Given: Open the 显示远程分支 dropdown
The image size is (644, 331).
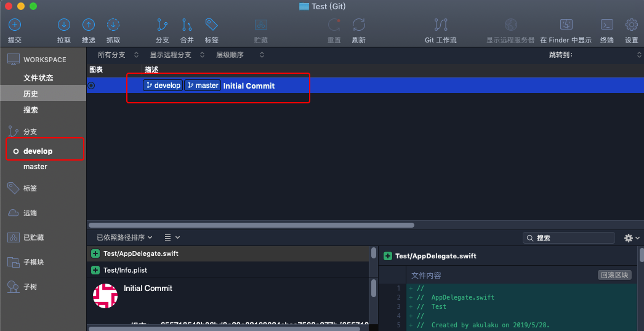Looking at the screenshot, I should pyautogui.click(x=175, y=55).
